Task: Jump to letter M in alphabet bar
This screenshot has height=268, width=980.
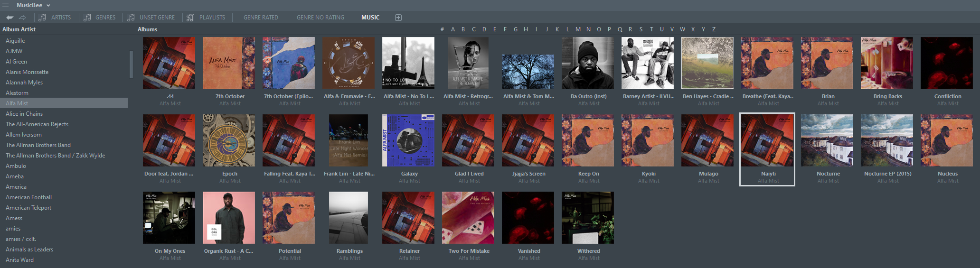Action: [578, 29]
